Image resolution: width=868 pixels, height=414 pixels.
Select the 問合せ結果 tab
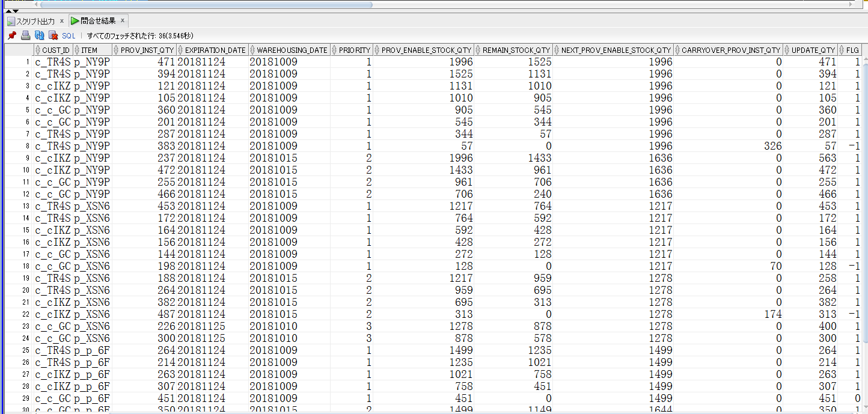(99, 20)
